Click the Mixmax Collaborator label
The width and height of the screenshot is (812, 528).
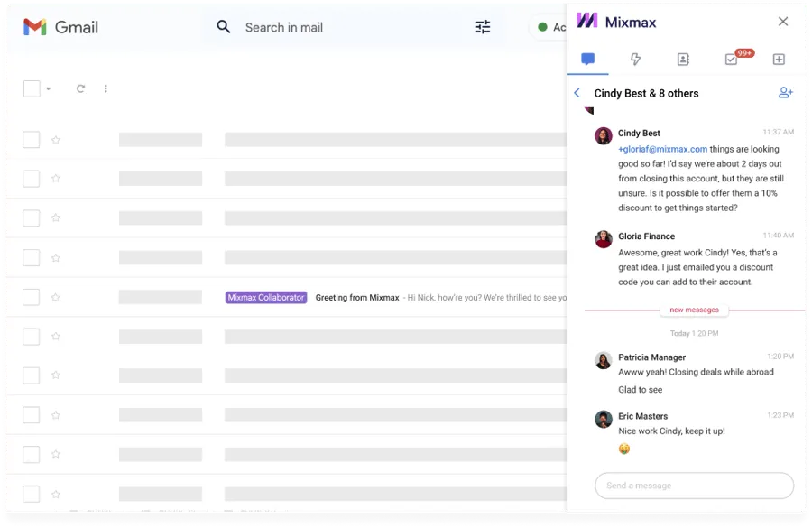pos(266,298)
